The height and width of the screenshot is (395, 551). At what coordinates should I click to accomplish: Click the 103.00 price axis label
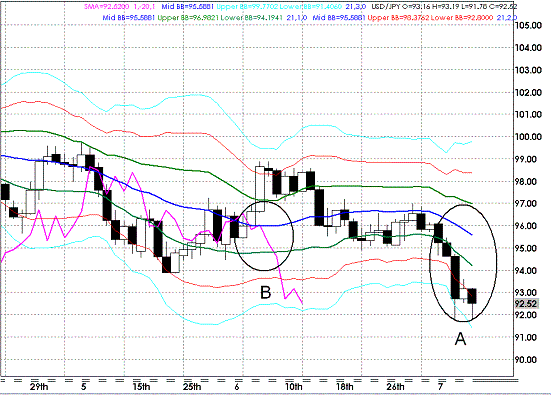tap(528, 70)
